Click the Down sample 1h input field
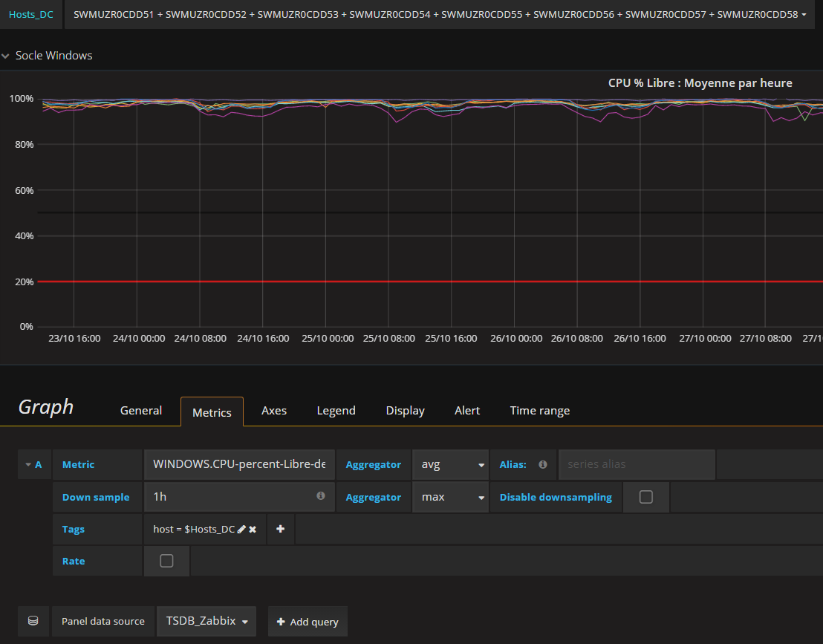 pos(239,497)
